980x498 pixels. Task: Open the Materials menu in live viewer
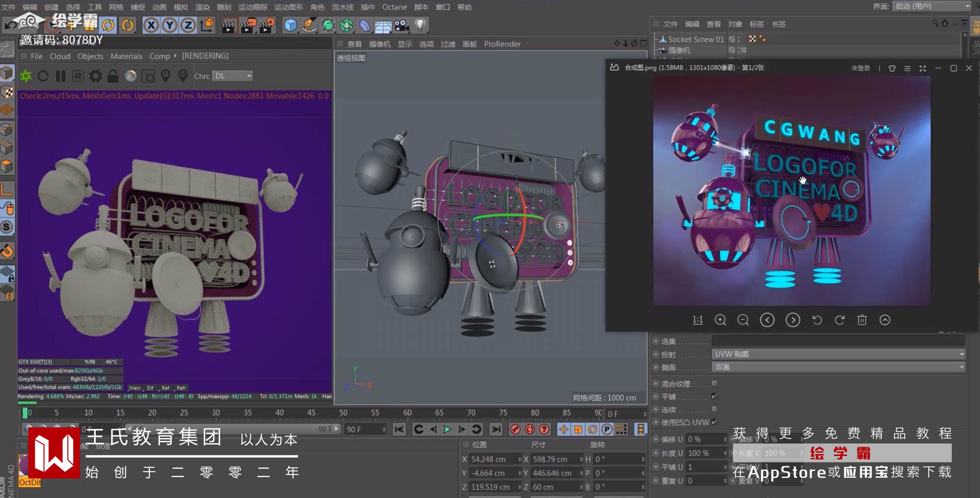pos(126,56)
